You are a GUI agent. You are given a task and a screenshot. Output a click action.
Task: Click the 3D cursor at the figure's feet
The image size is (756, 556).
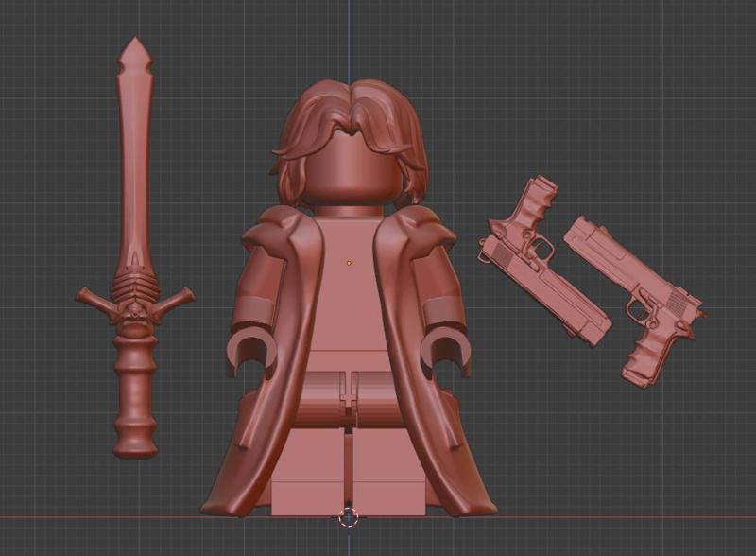(x=349, y=518)
